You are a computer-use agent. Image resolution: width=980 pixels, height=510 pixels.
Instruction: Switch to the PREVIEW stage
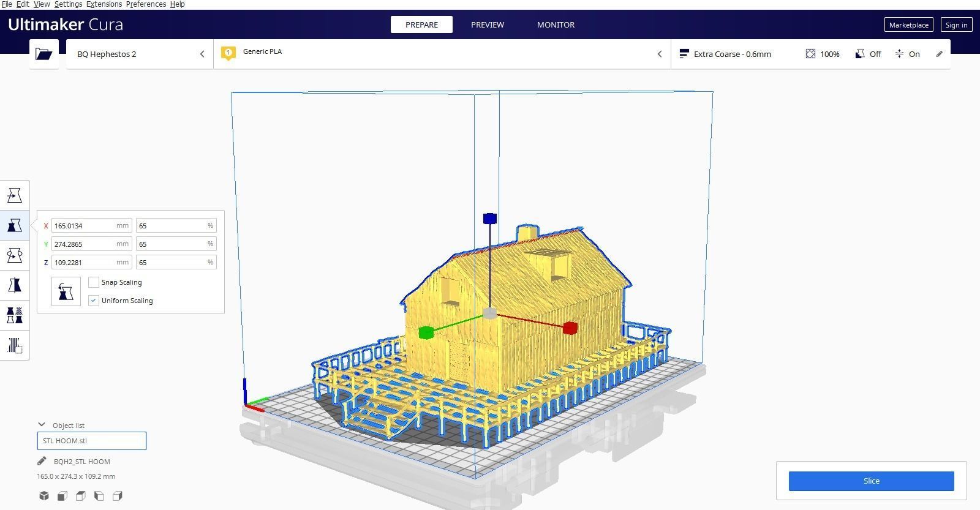pos(488,24)
